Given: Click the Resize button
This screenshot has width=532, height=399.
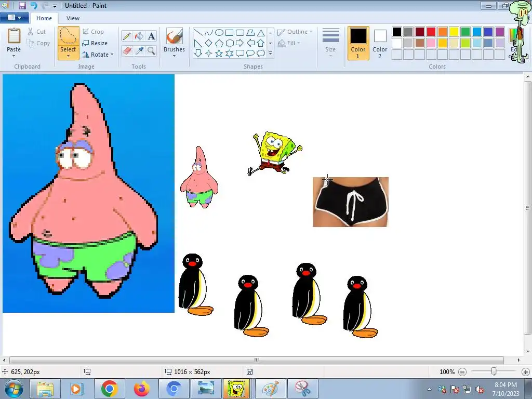Looking at the screenshot, I should pos(95,43).
